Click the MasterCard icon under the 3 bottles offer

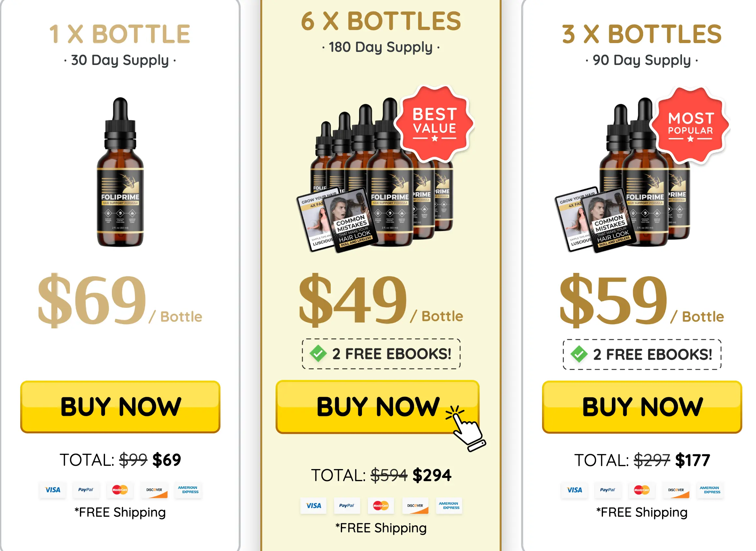pyautogui.click(x=642, y=490)
